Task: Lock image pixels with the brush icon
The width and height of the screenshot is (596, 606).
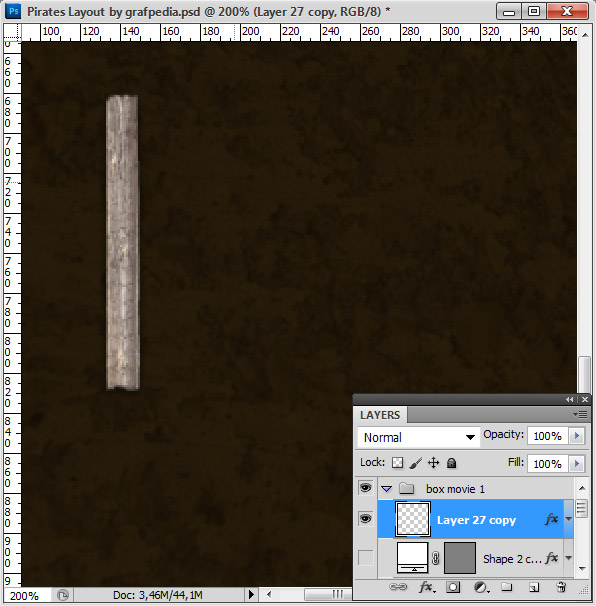Action: [415, 463]
